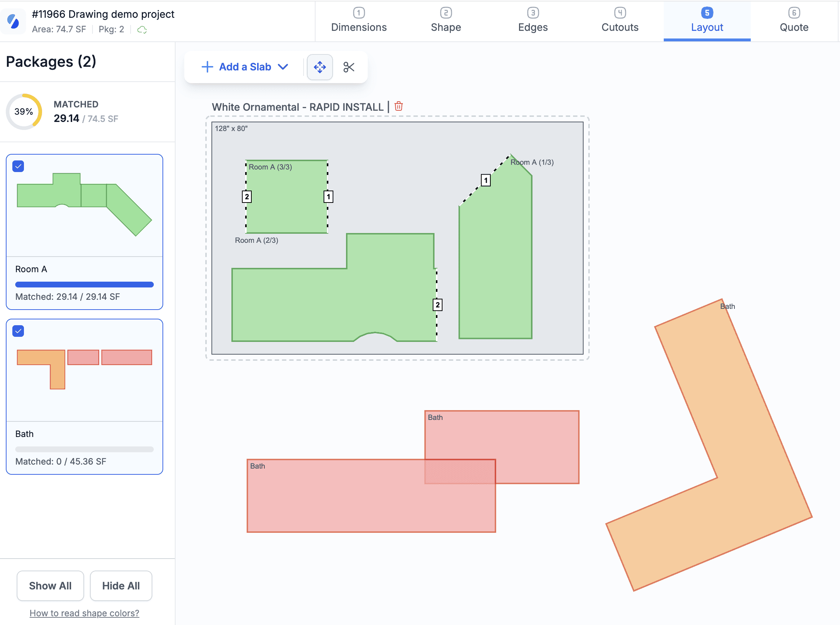Click seam marker 2 on Room A (2/3)
This screenshot has width=840, height=625.
(x=437, y=305)
